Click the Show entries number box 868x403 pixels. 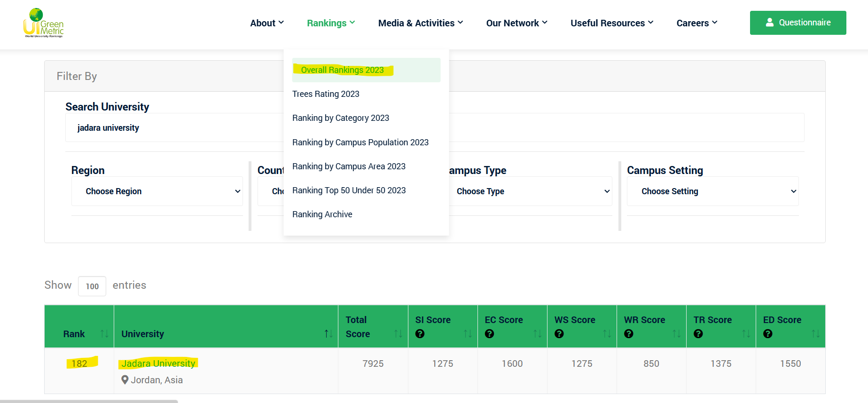[x=92, y=286]
